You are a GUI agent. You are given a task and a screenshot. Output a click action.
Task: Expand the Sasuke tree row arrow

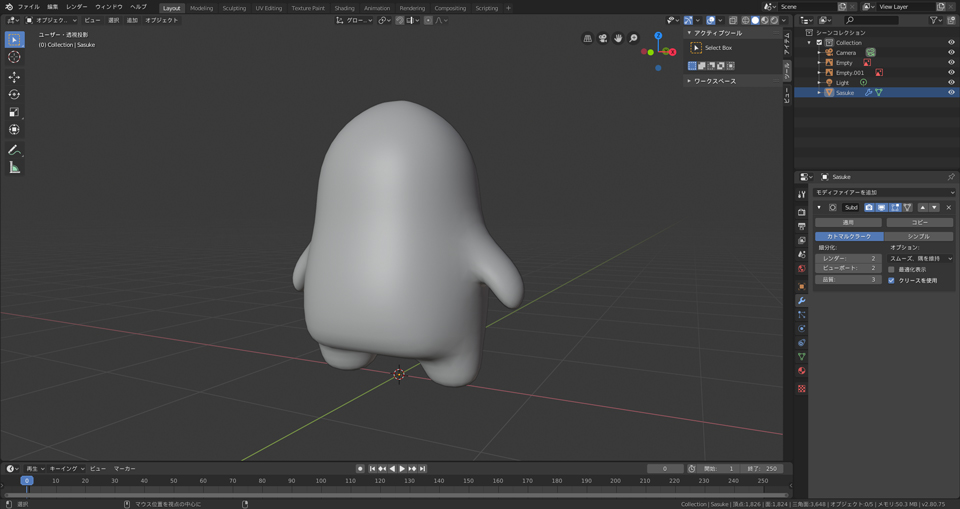(819, 92)
